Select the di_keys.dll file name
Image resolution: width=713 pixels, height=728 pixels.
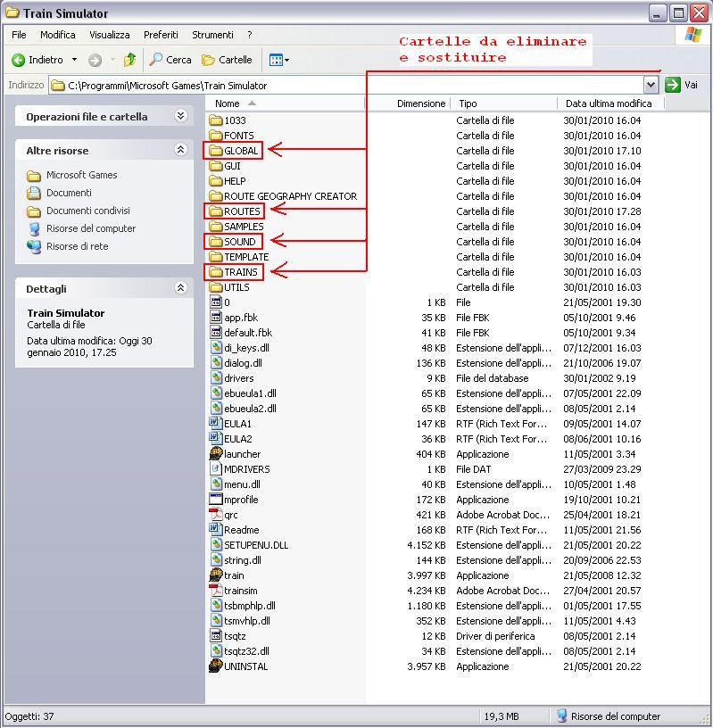tap(246, 348)
